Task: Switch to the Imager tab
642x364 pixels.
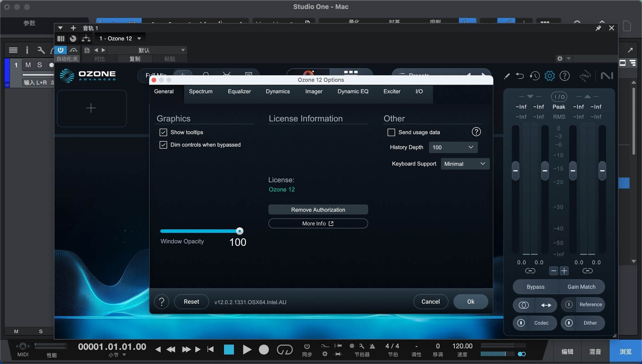Action: click(x=314, y=91)
